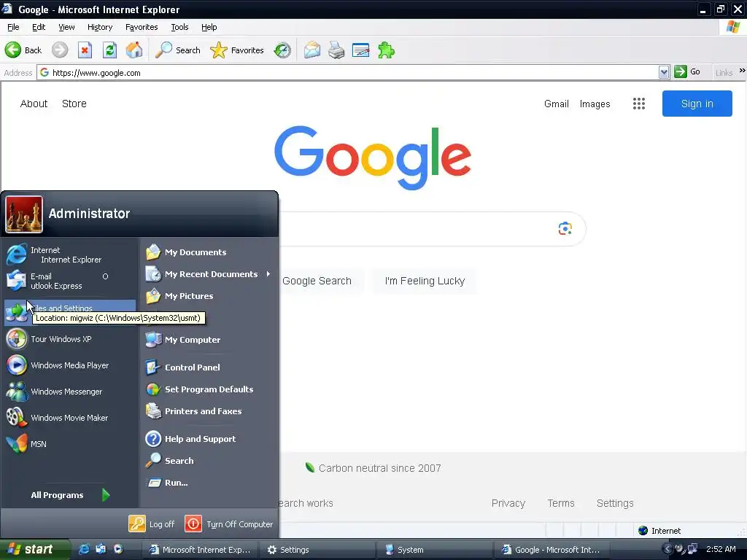Click the Quick Launch Internet Explorer icon
Viewport: 747px width, 560px height.
click(84, 549)
